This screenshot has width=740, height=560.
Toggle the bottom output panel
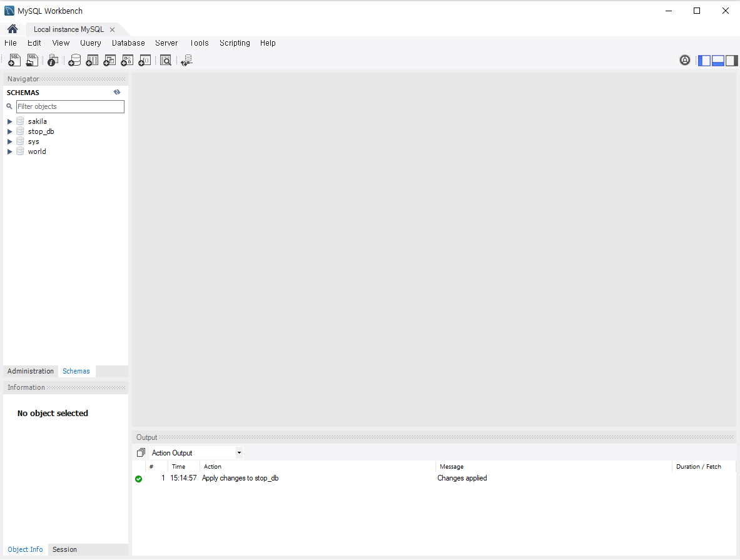718,61
